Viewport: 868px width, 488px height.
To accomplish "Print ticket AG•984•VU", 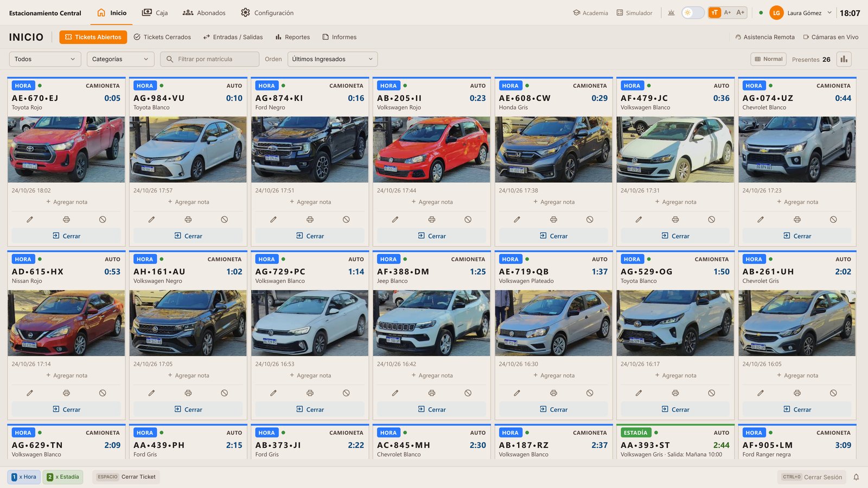I will (x=188, y=220).
